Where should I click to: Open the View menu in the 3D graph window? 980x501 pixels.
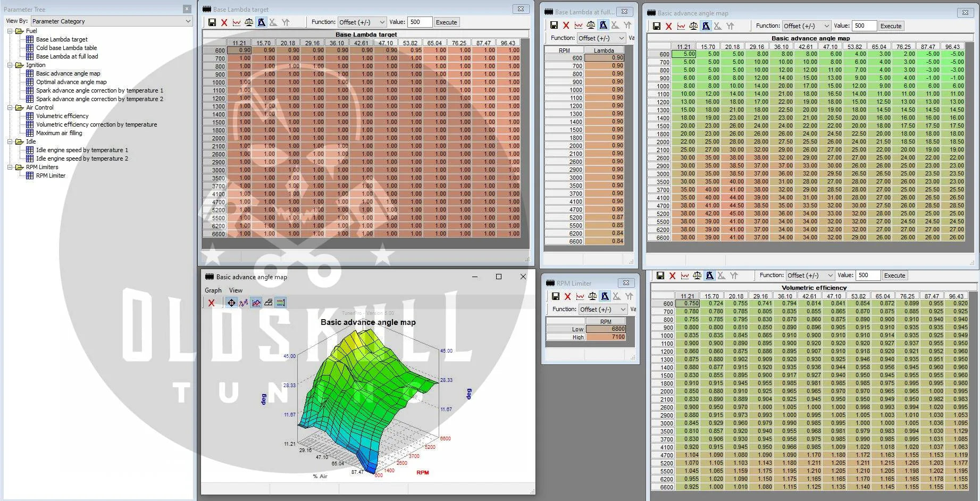(236, 290)
